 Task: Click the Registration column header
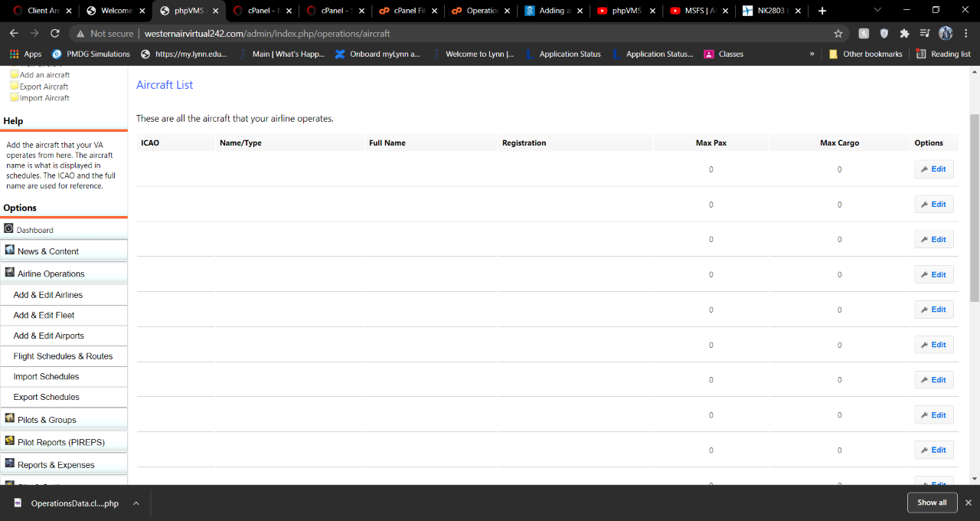524,143
